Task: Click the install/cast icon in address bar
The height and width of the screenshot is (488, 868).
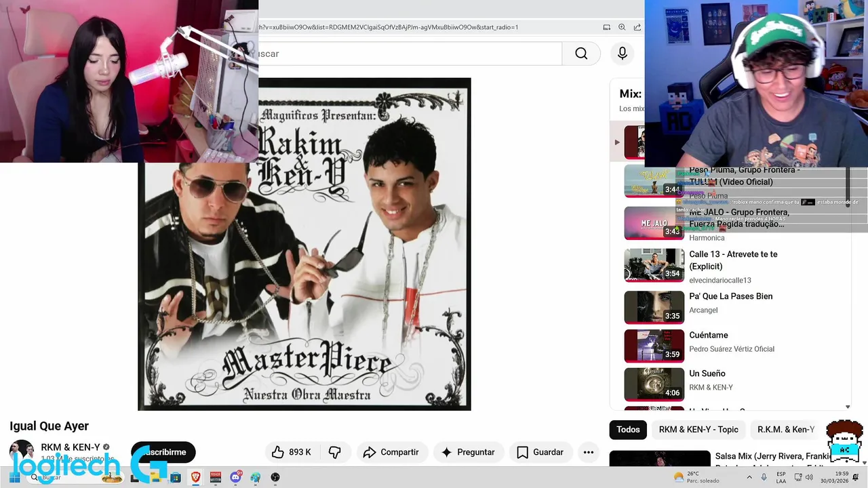Action: pos(607,27)
